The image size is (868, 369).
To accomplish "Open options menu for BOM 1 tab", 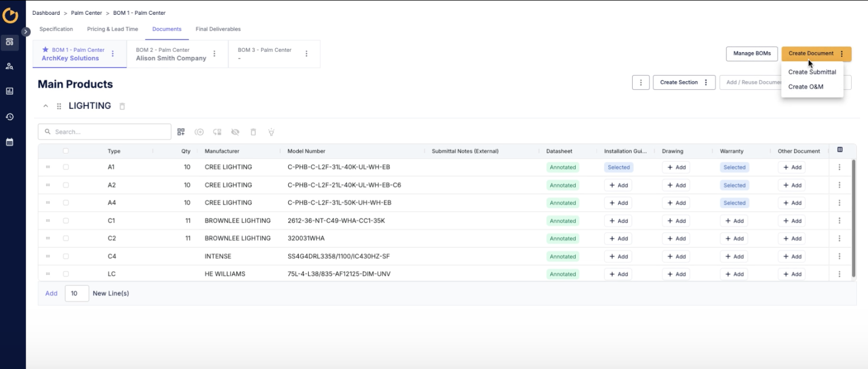I will pos(113,54).
